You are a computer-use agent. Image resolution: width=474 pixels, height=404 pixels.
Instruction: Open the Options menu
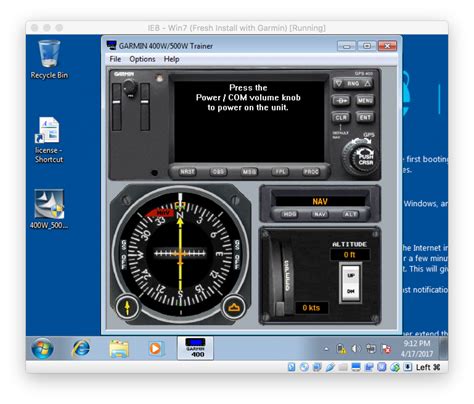click(x=142, y=59)
